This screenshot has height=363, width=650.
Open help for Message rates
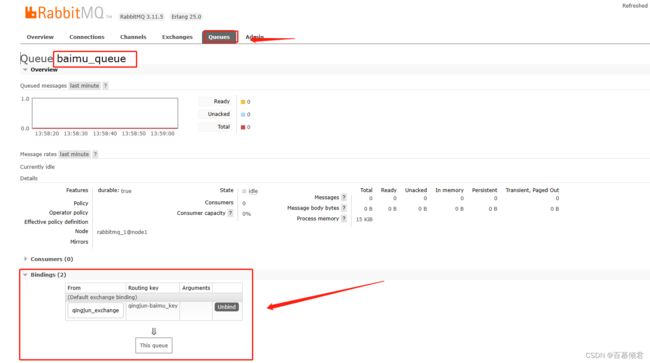(x=95, y=154)
